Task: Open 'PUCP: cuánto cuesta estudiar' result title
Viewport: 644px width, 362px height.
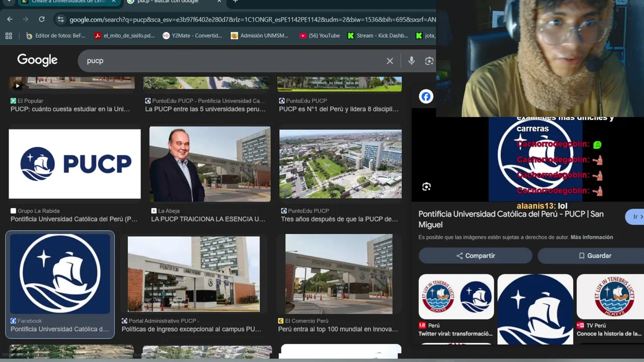Action: [70, 109]
